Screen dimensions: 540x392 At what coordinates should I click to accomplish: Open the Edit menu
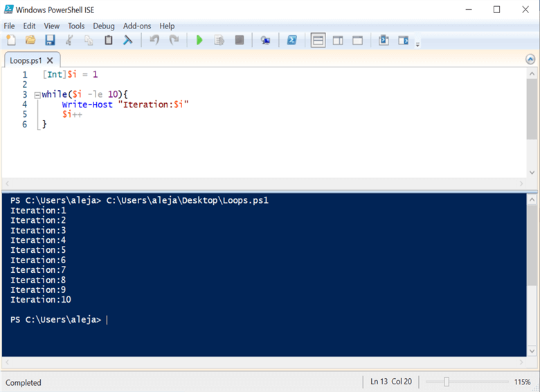(x=29, y=26)
